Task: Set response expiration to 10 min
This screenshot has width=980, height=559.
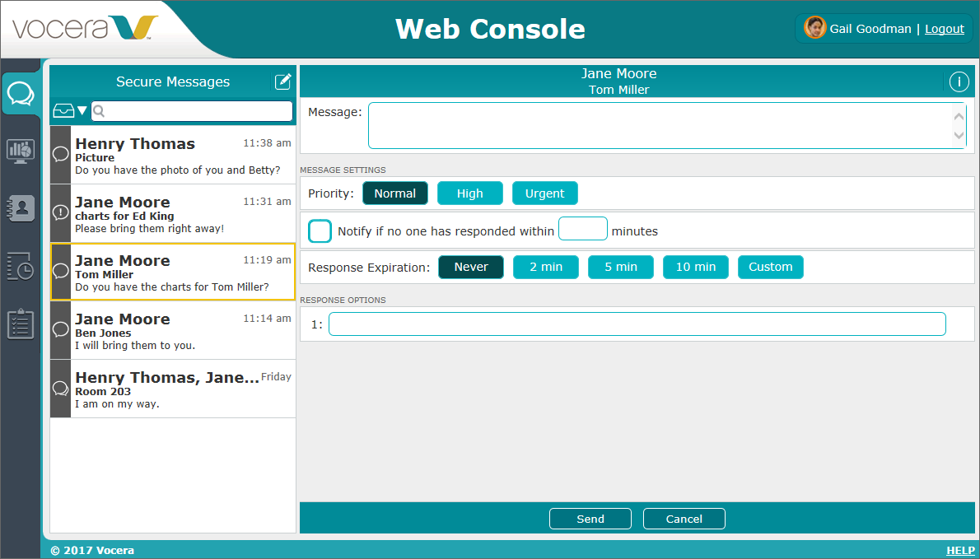Action: click(x=696, y=267)
